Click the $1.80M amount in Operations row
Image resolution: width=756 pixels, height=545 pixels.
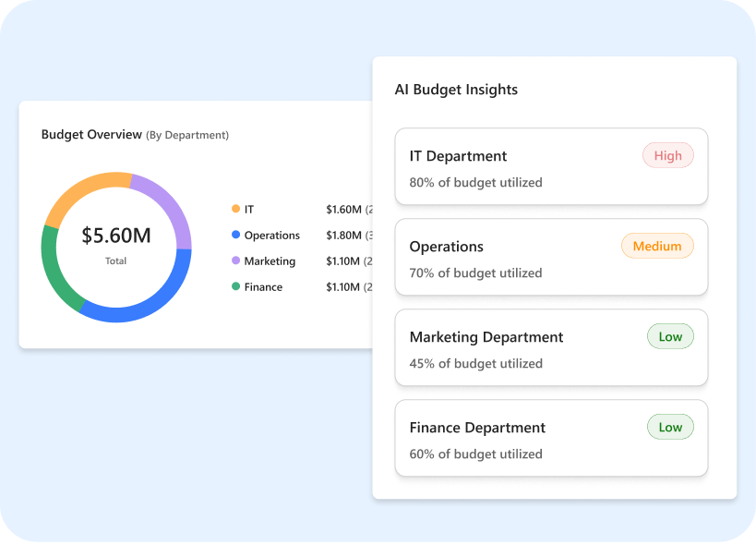pos(343,236)
